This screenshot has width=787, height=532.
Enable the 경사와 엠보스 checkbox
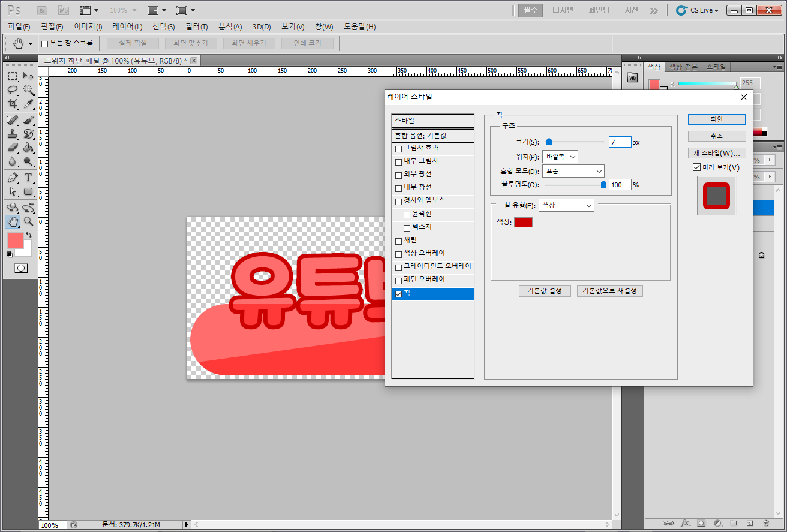coord(398,202)
